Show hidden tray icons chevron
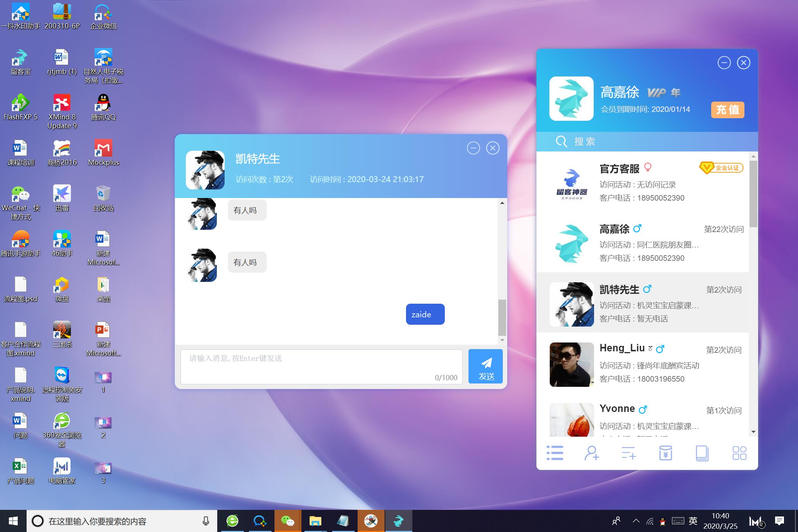Screen dimensions: 798x532 636,521
